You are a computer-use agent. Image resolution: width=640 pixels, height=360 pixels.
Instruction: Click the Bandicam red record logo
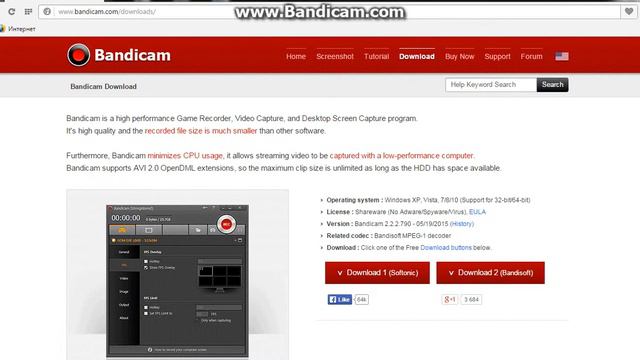pyautogui.click(x=78, y=55)
